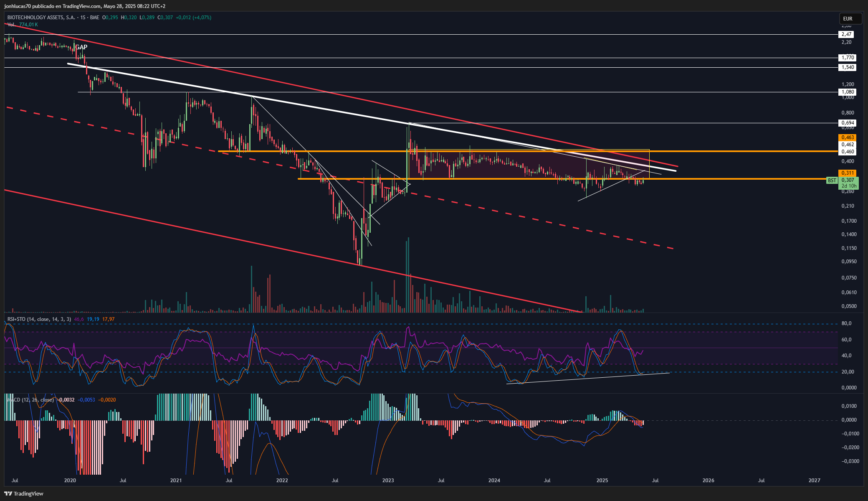Click the orange 0,463 price label
Screen dimensions: 868x501
tap(847, 137)
